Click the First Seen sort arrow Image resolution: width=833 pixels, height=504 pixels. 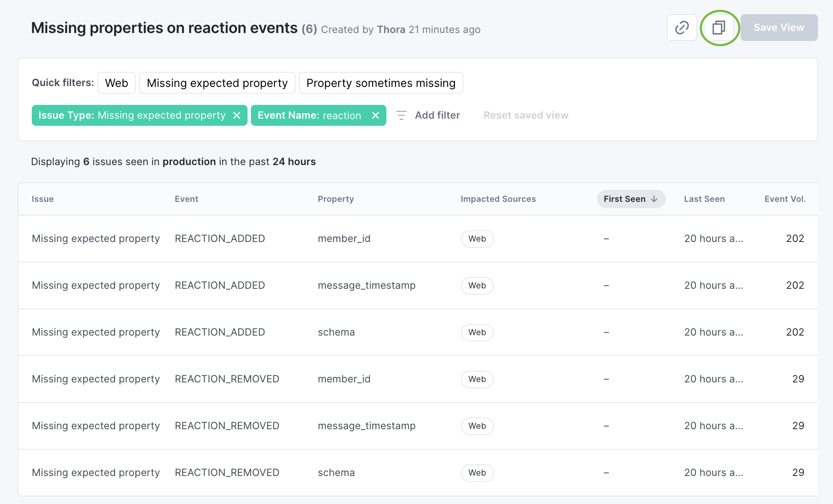654,199
